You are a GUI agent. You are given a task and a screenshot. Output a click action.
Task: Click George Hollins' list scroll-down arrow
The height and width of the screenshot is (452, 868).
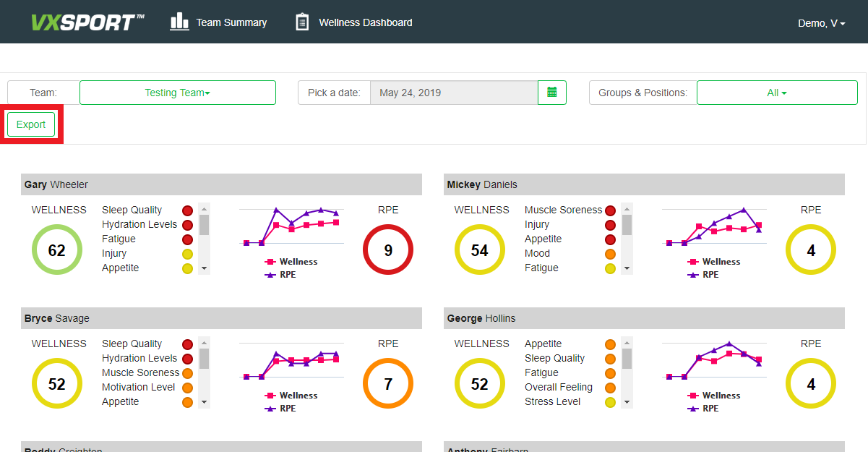(x=627, y=402)
